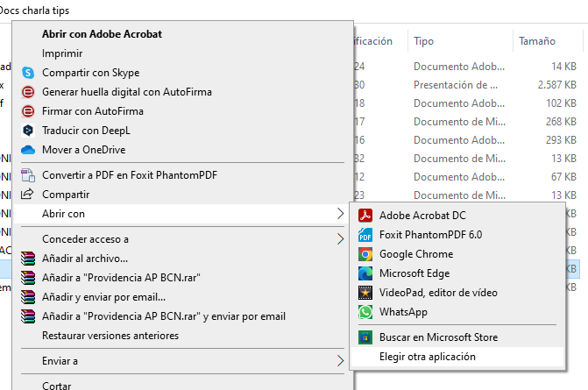
Task: Click the OneDrive cloud icon
Action: [28, 150]
